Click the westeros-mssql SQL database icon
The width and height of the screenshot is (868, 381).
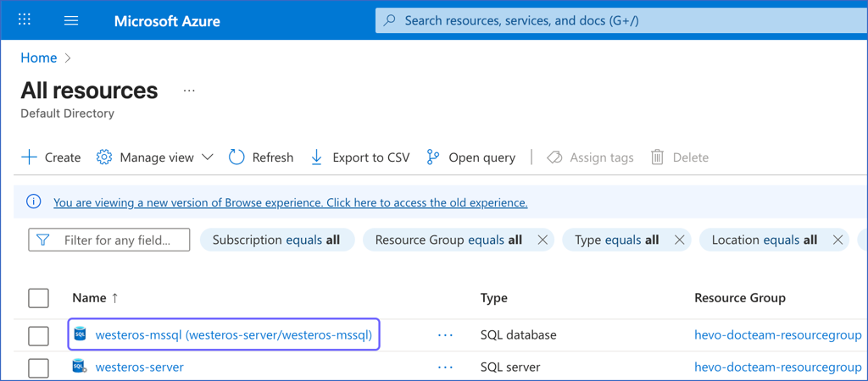click(80, 334)
